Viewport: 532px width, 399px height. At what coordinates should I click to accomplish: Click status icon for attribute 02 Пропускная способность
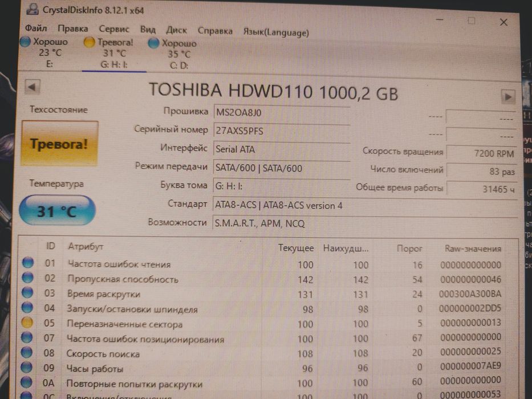(x=28, y=277)
